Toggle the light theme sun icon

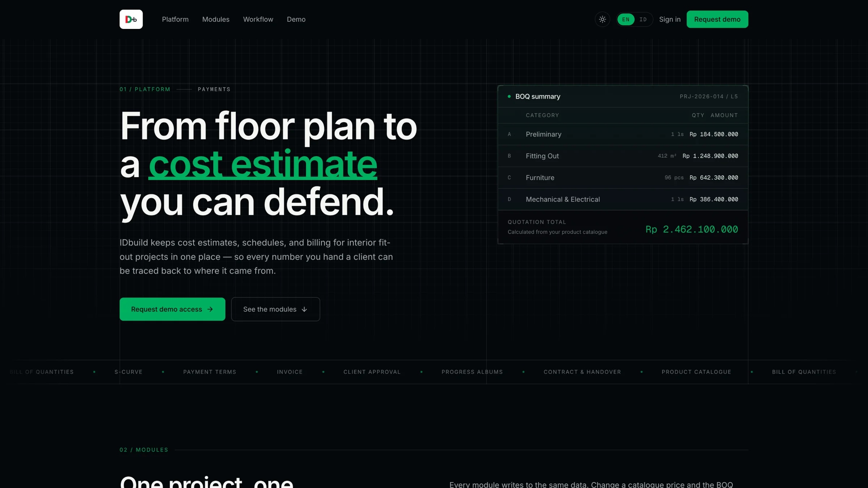(602, 19)
